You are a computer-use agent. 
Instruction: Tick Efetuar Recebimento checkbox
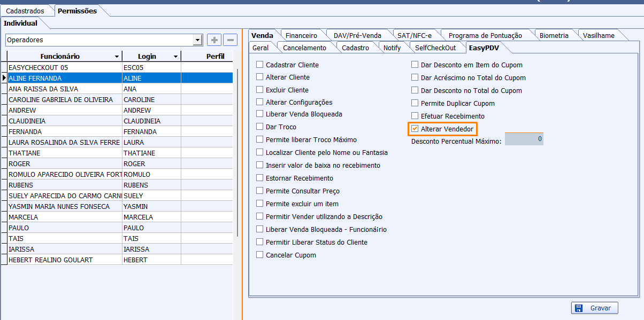pyautogui.click(x=415, y=116)
